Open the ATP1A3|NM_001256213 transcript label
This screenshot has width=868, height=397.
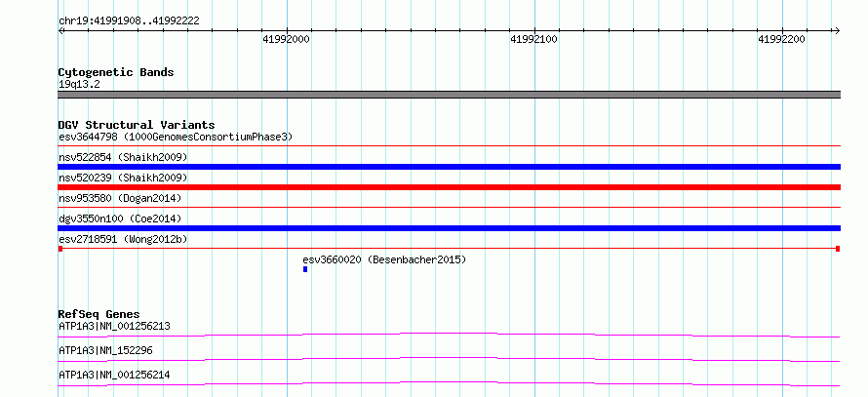114,326
